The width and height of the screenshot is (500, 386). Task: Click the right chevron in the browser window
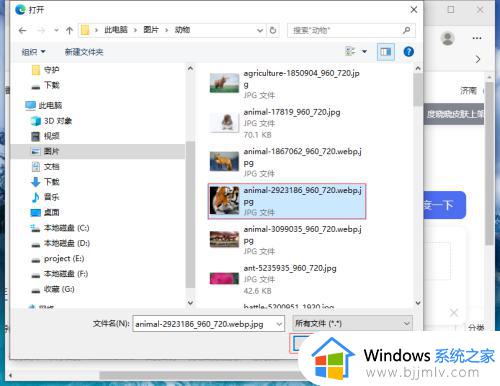(478, 59)
